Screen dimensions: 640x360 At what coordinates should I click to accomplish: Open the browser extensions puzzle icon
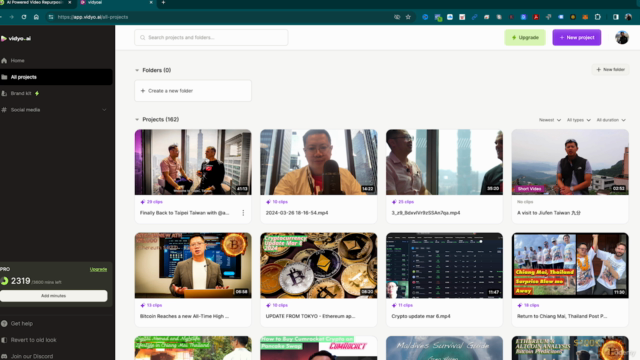pyautogui.click(x=598, y=17)
